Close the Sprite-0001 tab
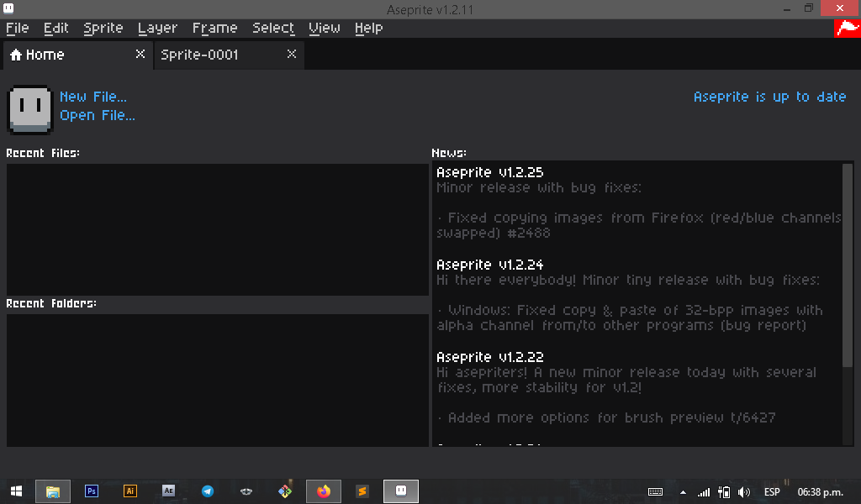 (x=292, y=54)
